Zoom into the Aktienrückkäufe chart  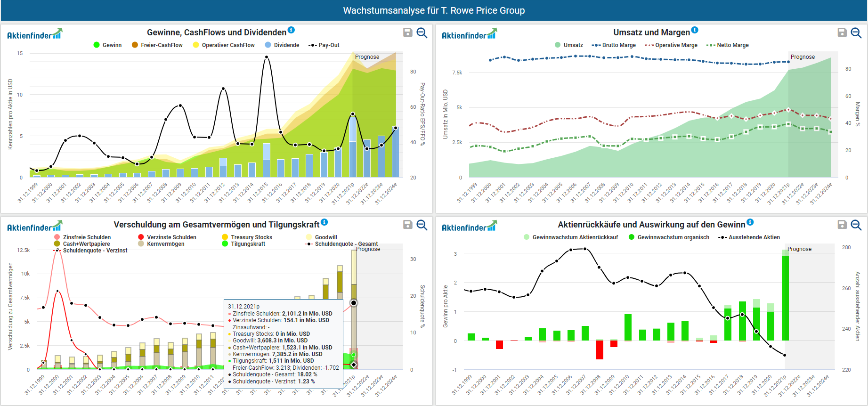click(856, 225)
